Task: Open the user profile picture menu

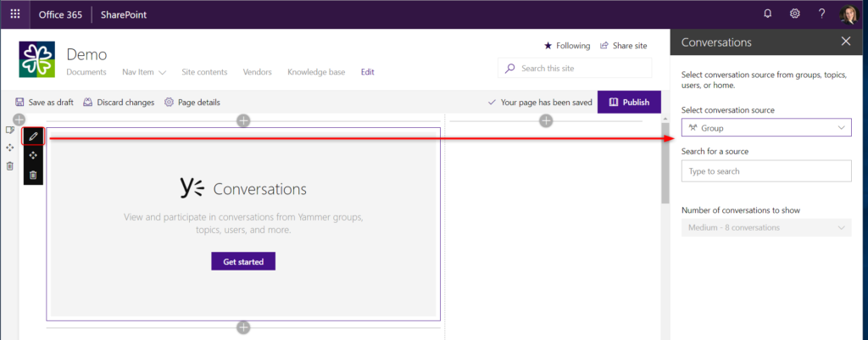Action: tap(848, 14)
